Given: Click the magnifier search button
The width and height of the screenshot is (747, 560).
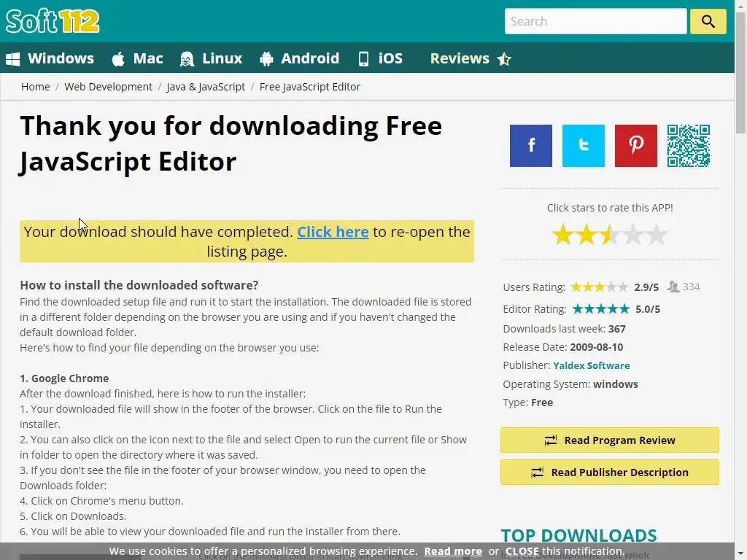Looking at the screenshot, I should 708,21.
